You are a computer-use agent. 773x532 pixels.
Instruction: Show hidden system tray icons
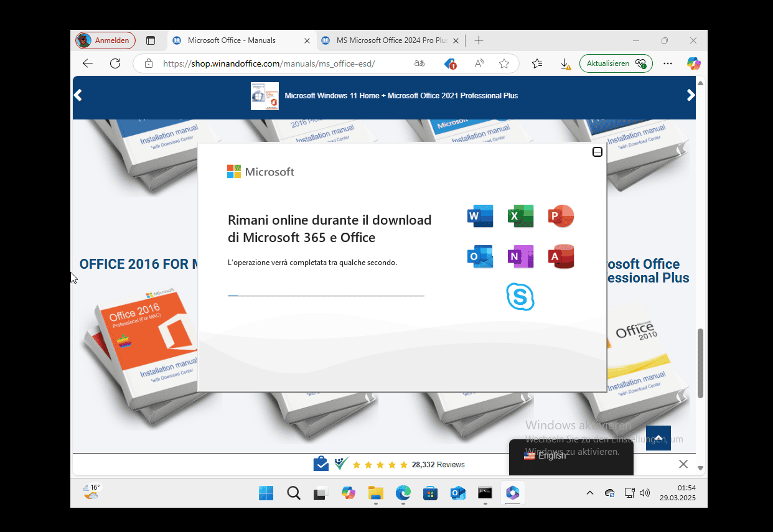pos(589,493)
